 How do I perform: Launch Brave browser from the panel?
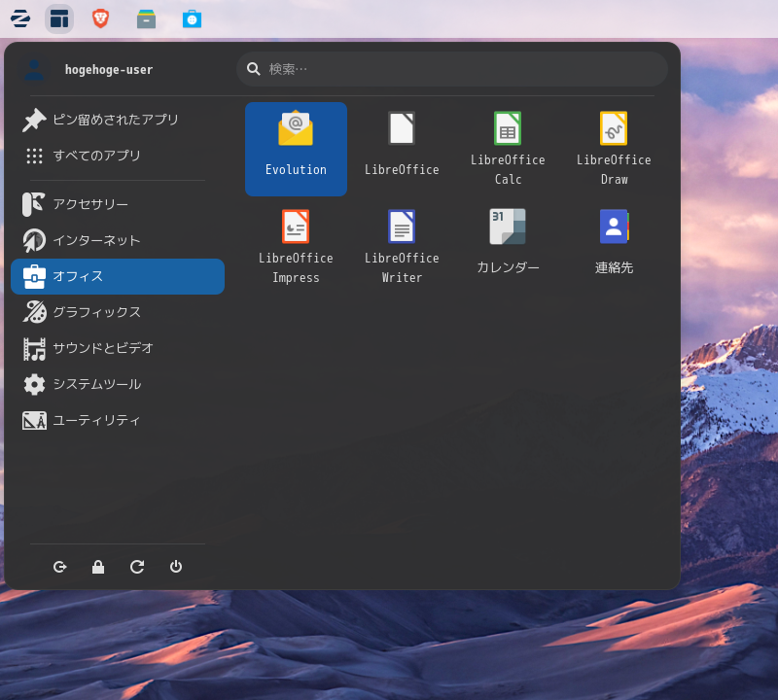pos(101,18)
